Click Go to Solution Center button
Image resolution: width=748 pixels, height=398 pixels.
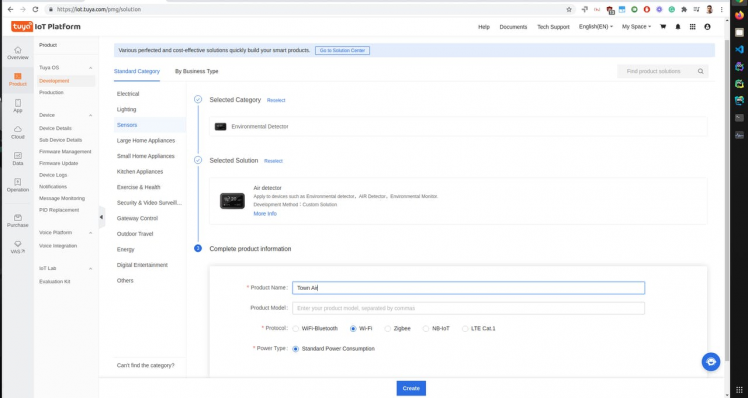(342, 51)
